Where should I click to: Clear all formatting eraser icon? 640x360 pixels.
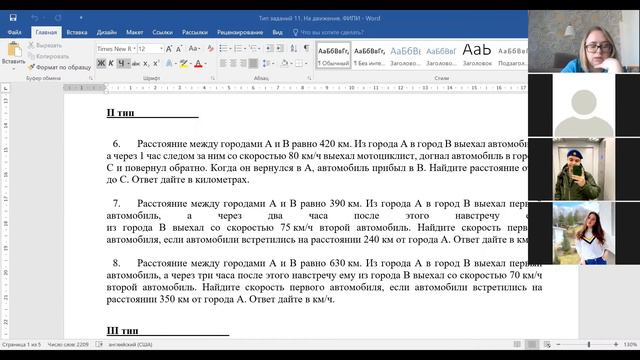coord(210,49)
